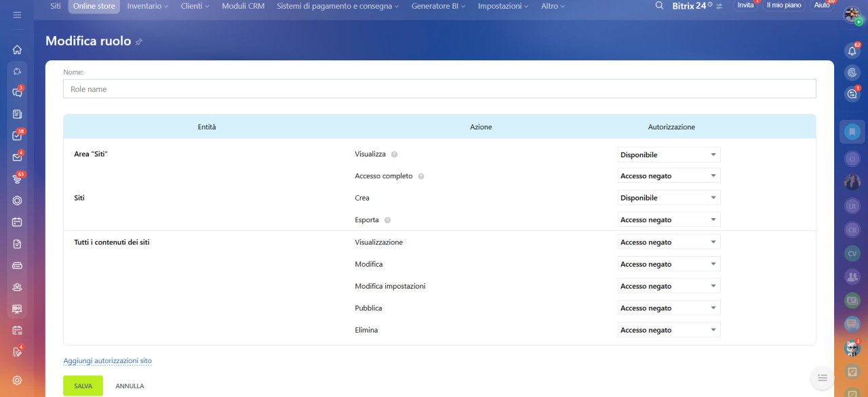Screen dimensions: 868x397
Task: Pin page using icon beside Modifica ruolo
Action: [139, 42]
